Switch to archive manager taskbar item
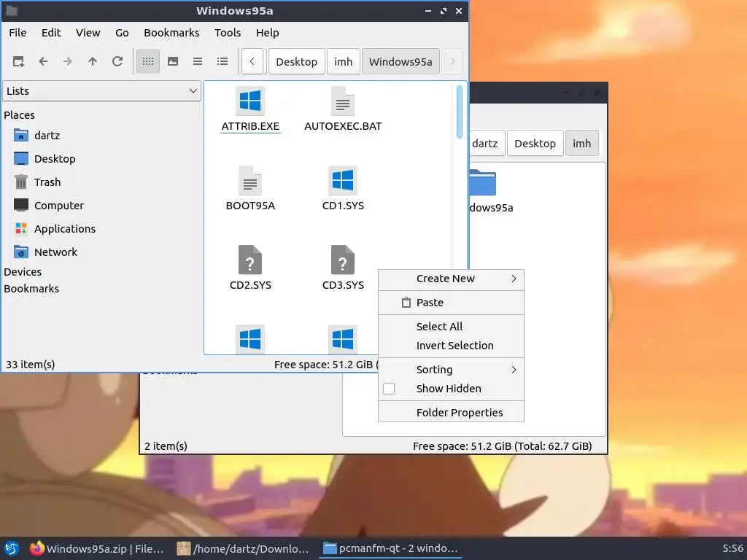Viewport: 747px width, 560px height. point(243,548)
